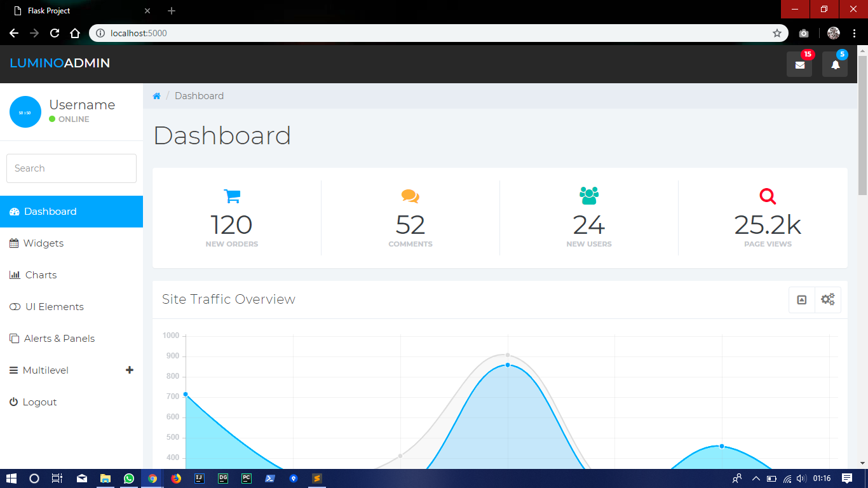
Task: Click the teal New Users group icon
Action: [x=589, y=196]
